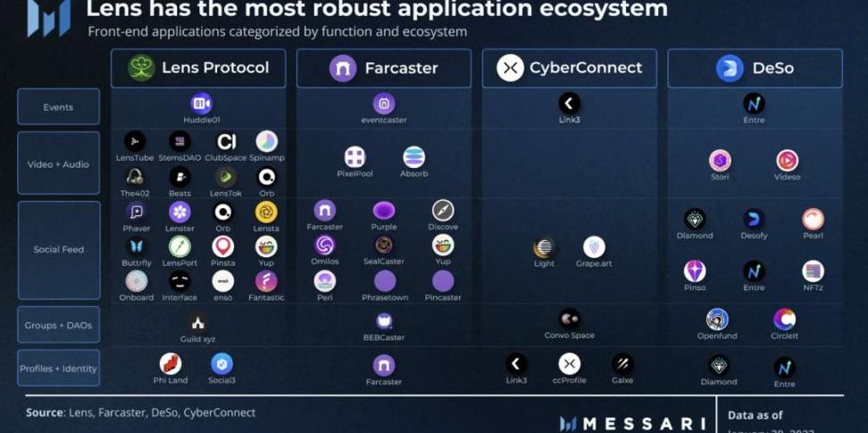Select the LensTube icon
The image size is (868, 433).
(x=135, y=141)
